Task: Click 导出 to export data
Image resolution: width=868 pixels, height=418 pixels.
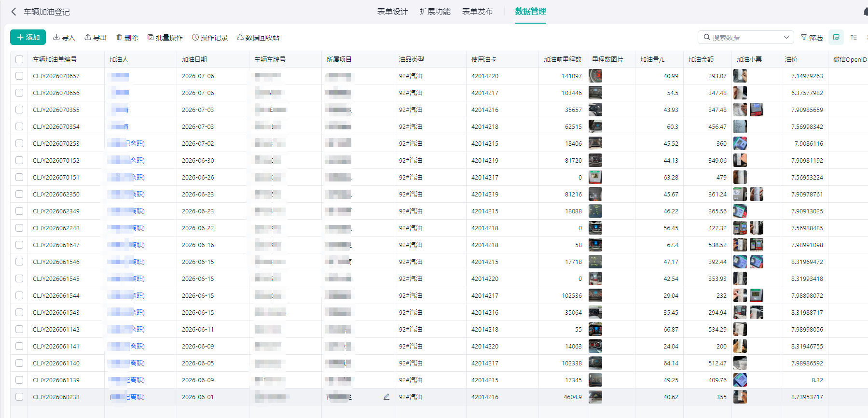Action: click(96, 37)
